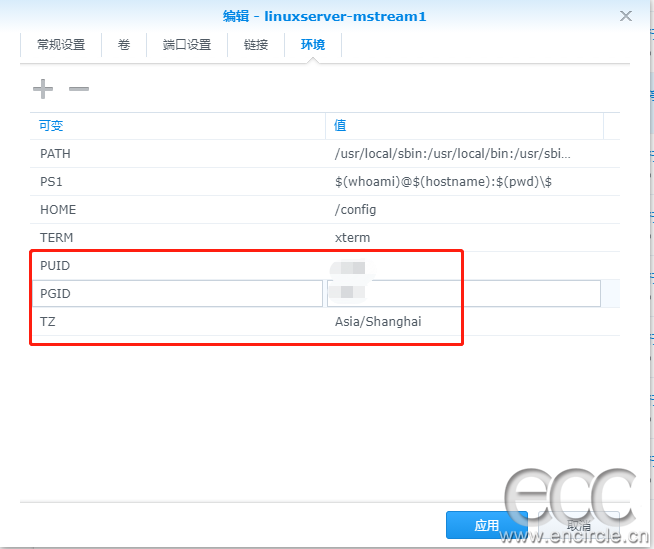Click the 值 column header

464,126
